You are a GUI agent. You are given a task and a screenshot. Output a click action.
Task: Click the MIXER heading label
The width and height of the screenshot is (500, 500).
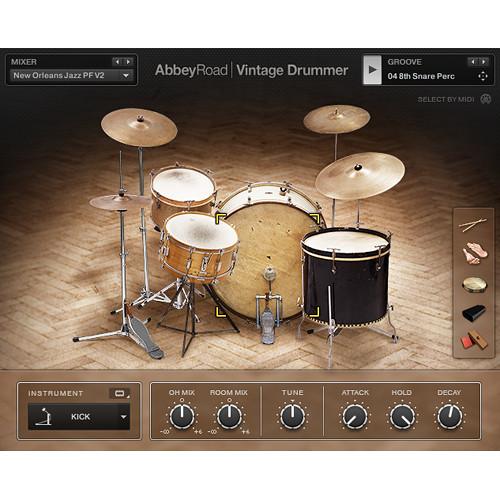(24, 62)
